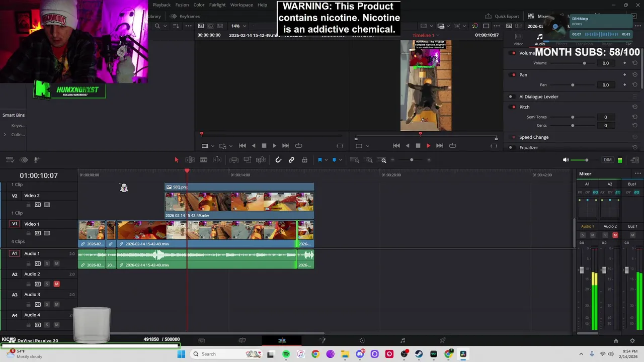Play the timeline viewer forward

(428, 146)
